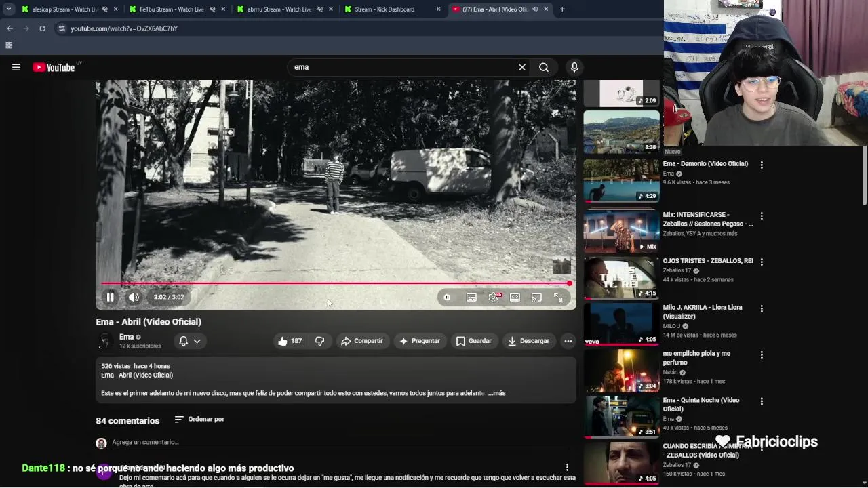Close the Kick Dashboard tab
Screen dimensions: 868x488
click(438, 9)
